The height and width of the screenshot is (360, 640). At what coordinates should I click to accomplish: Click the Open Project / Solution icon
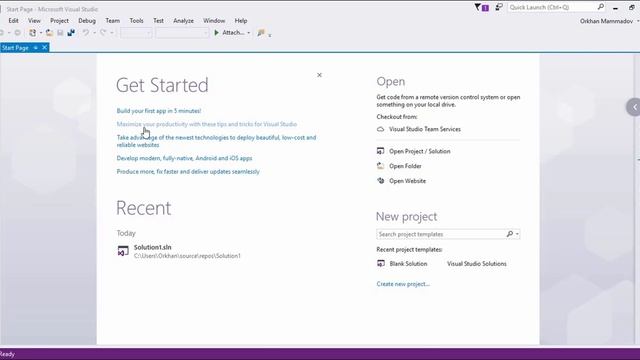(380, 151)
